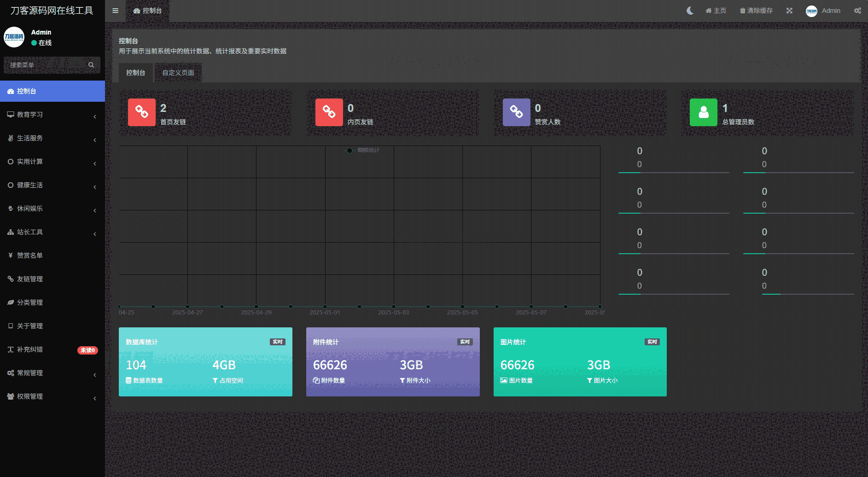Click the red 首页友链 link icon
Screen dimensions: 868x477
coord(141,112)
